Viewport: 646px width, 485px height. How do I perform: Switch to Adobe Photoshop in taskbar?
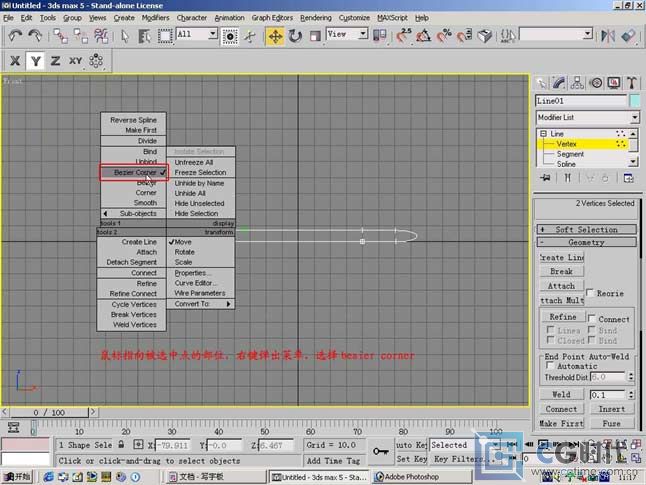[423, 477]
